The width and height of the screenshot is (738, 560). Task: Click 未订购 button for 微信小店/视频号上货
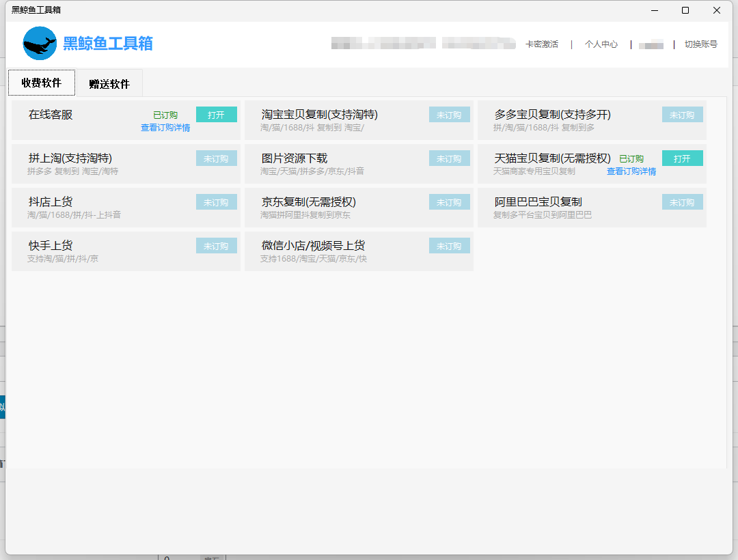point(449,246)
